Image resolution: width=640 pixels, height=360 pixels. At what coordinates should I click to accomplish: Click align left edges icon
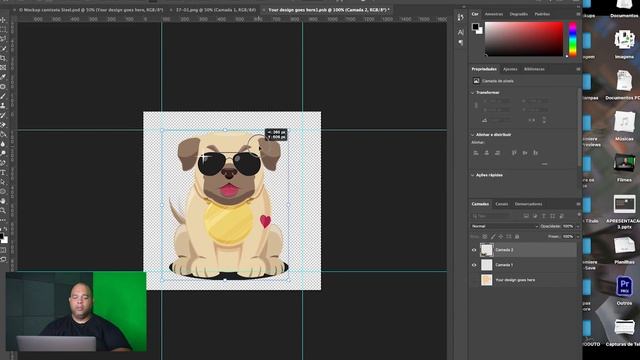point(476,153)
